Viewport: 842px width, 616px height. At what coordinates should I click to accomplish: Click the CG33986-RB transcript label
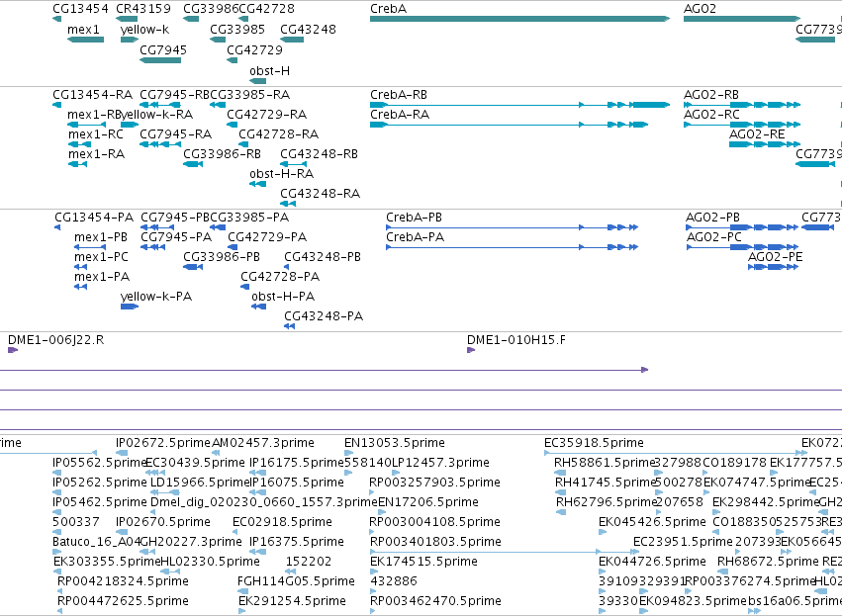tap(222, 154)
